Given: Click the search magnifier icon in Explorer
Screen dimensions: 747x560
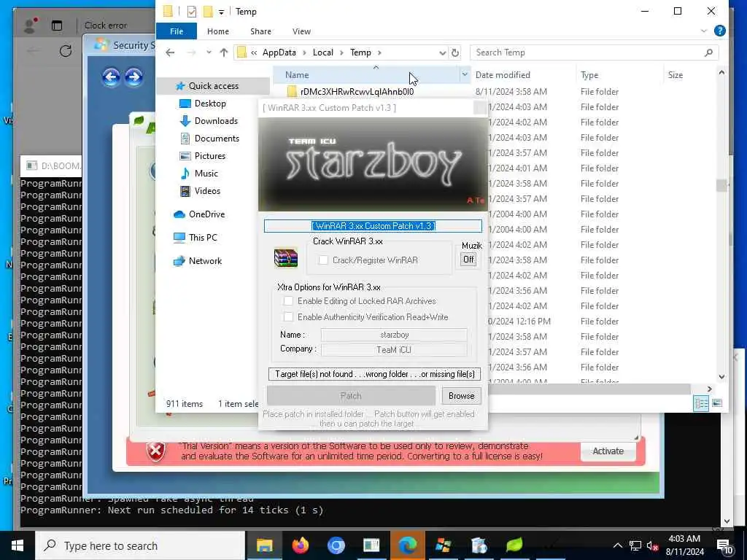Looking at the screenshot, I should pyautogui.click(x=708, y=52).
